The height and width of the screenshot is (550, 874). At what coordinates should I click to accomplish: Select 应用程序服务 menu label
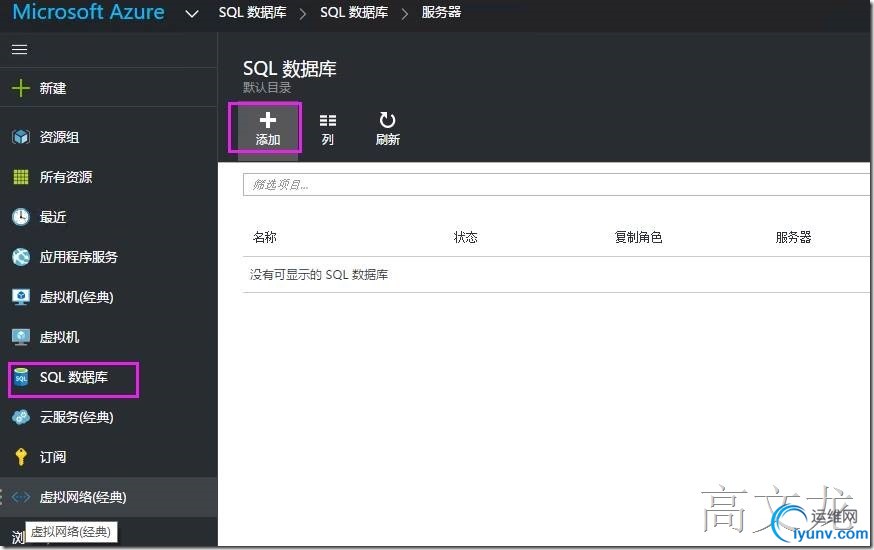click(79, 257)
